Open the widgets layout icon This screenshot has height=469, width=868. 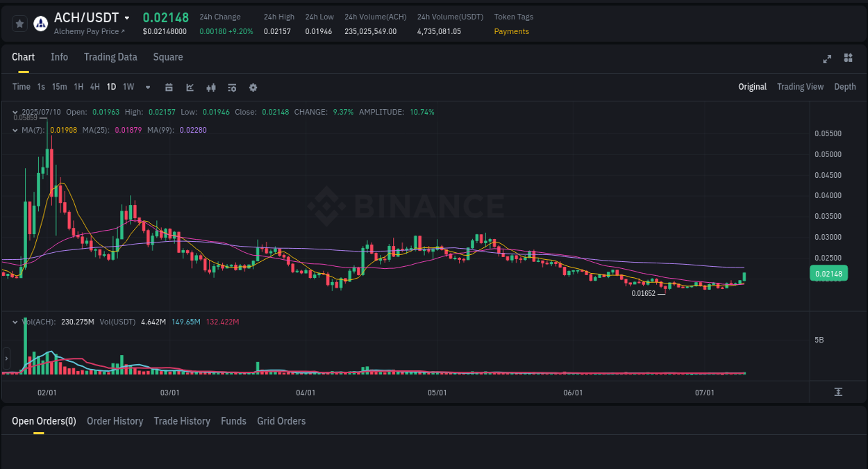pos(848,59)
